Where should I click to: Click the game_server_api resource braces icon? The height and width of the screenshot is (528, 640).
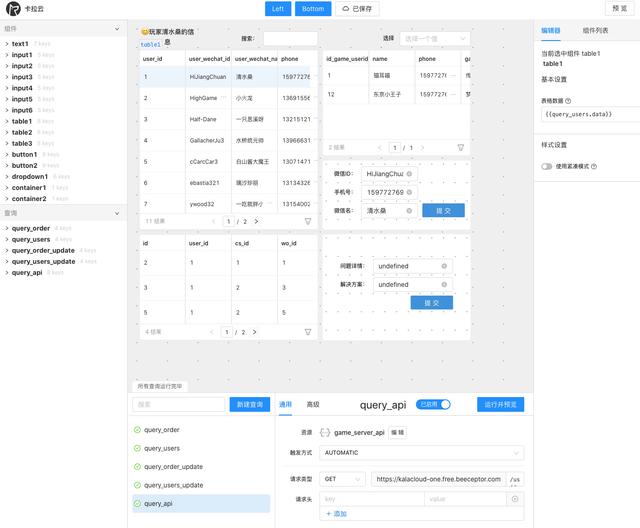click(x=324, y=433)
